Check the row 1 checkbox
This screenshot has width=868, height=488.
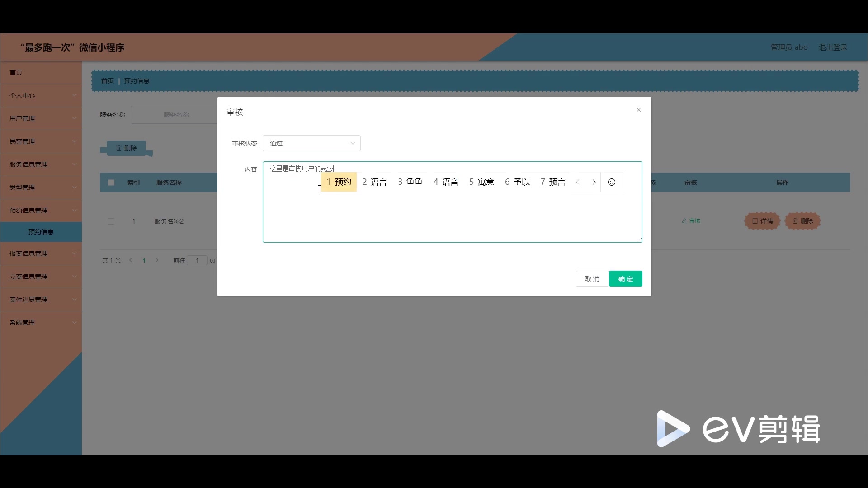tap(111, 221)
